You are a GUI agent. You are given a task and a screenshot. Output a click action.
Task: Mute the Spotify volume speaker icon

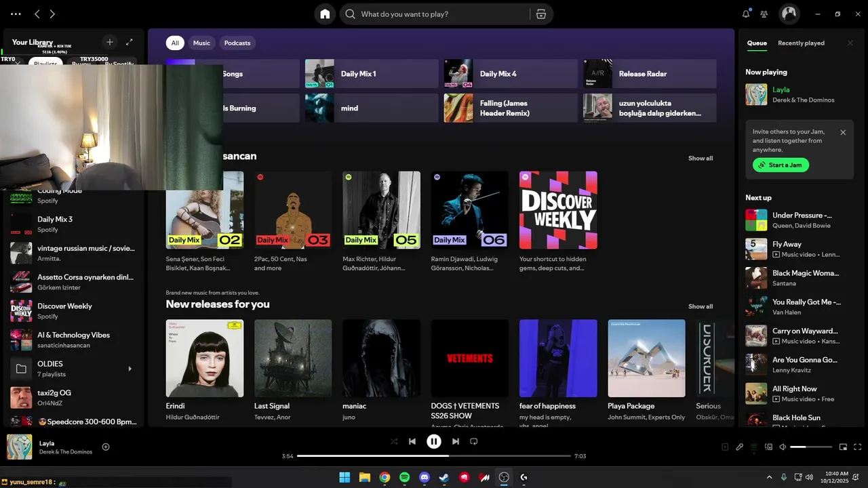click(x=783, y=447)
